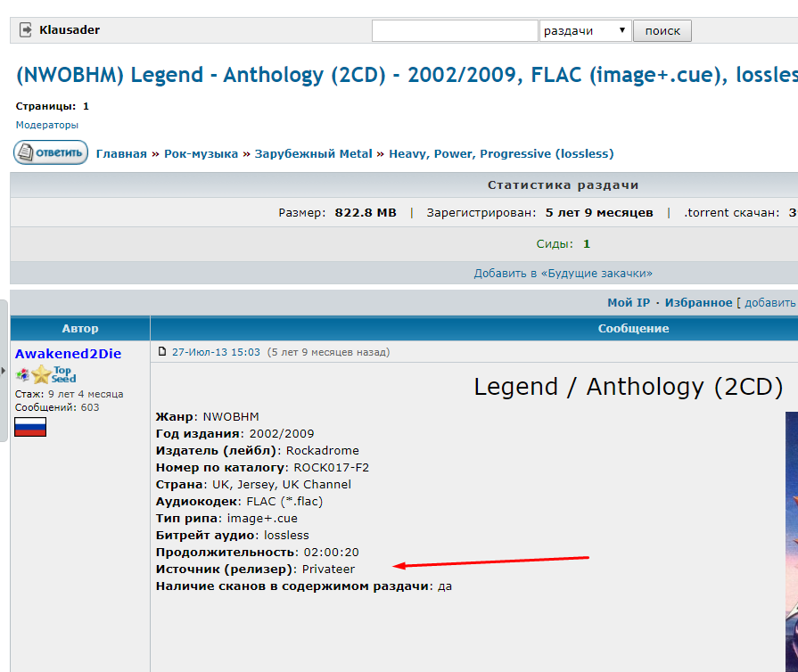Click Стаж: 9 лет 4 месяца text
Viewport: 798px width, 672px height.
69,394
